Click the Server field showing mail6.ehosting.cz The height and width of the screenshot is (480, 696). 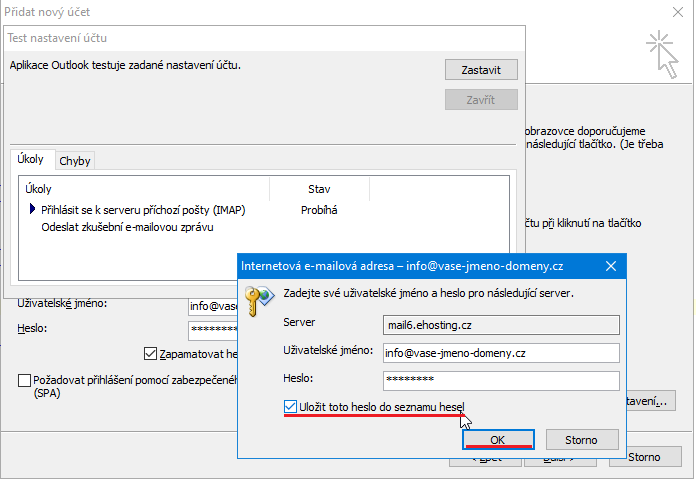(x=500, y=324)
